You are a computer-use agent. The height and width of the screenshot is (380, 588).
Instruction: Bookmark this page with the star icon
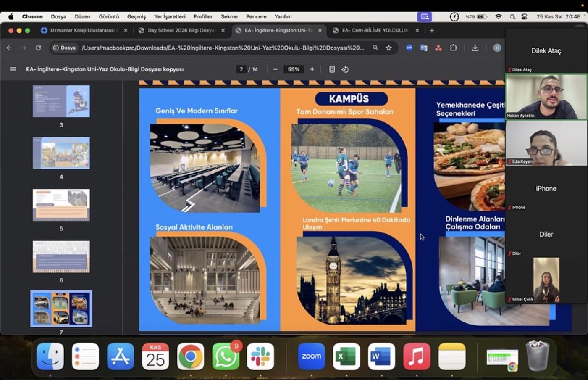tap(389, 48)
